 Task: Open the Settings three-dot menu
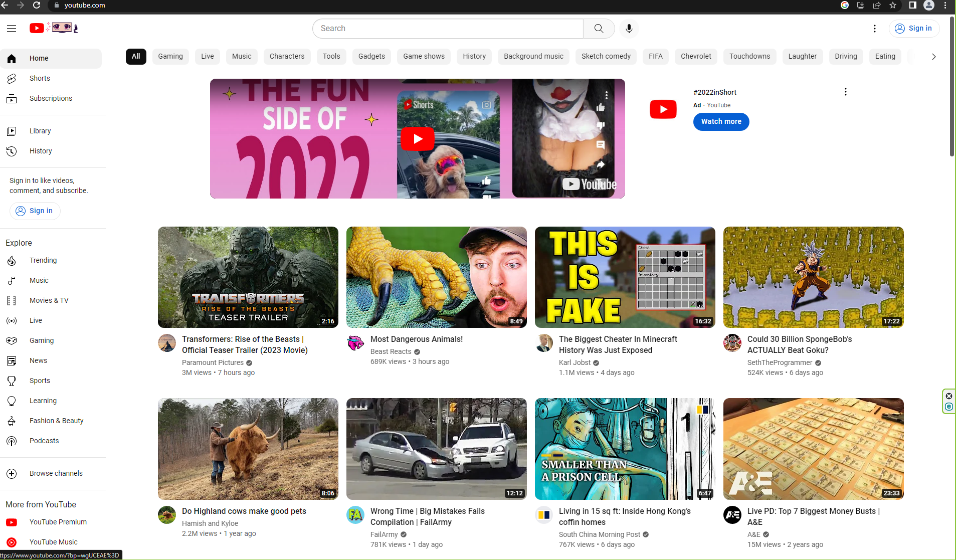tap(874, 29)
